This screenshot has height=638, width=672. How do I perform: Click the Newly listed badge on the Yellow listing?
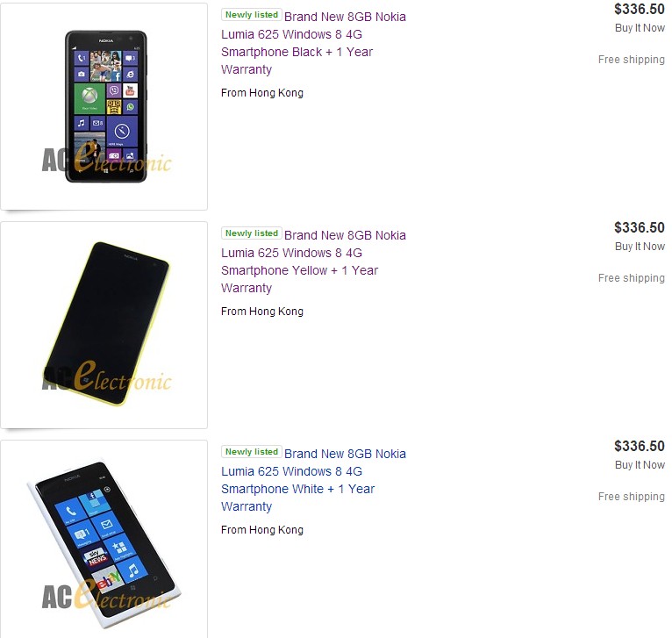[252, 233]
